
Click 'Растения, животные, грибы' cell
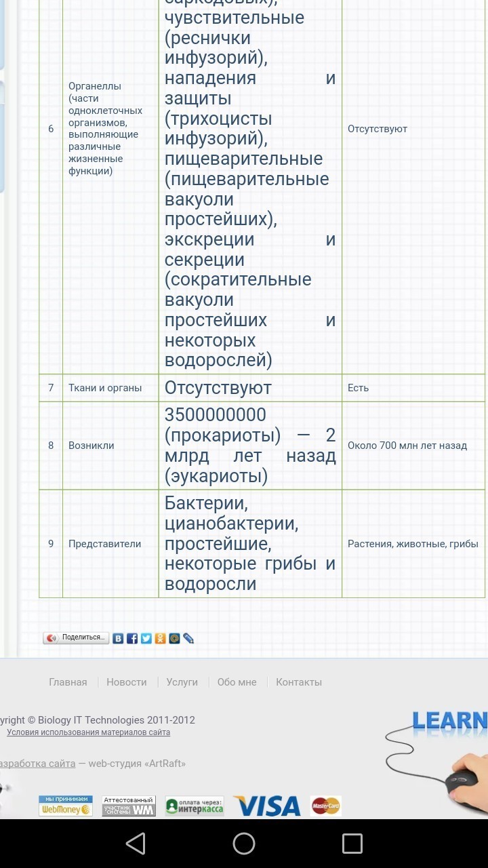tap(413, 544)
